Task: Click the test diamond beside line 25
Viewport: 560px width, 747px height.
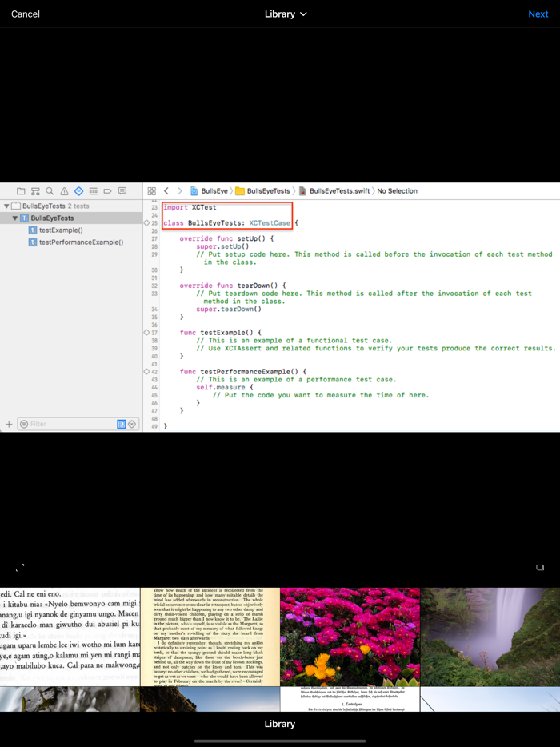Action: click(x=146, y=222)
